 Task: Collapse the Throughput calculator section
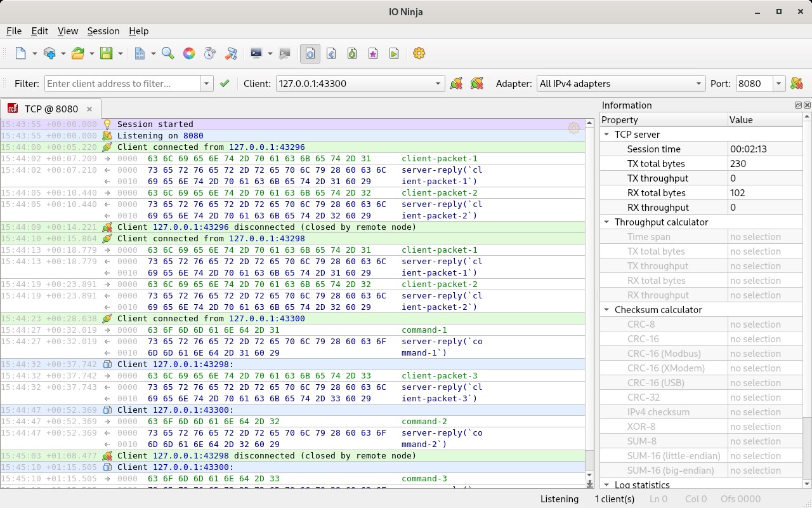pyautogui.click(x=606, y=222)
